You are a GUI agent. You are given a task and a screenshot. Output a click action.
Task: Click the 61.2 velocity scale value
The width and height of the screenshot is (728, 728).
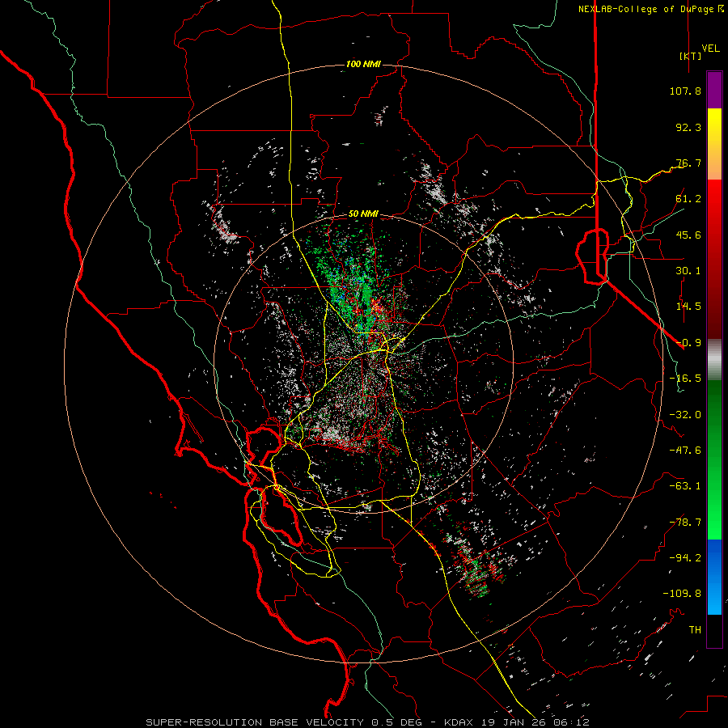688,199
